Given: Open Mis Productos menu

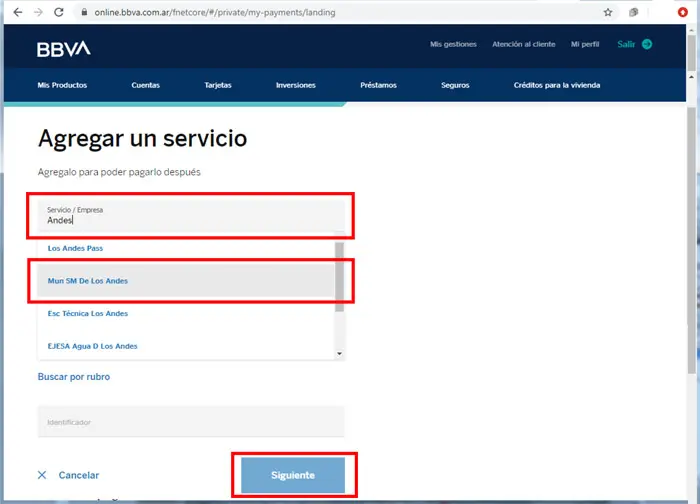Looking at the screenshot, I should click(x=62, y=85).
